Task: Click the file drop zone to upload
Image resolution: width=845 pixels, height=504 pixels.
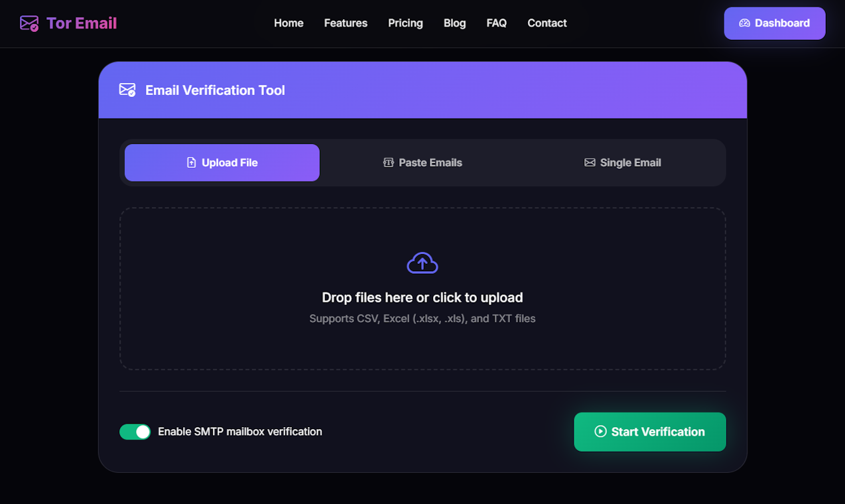Action: 422,288
